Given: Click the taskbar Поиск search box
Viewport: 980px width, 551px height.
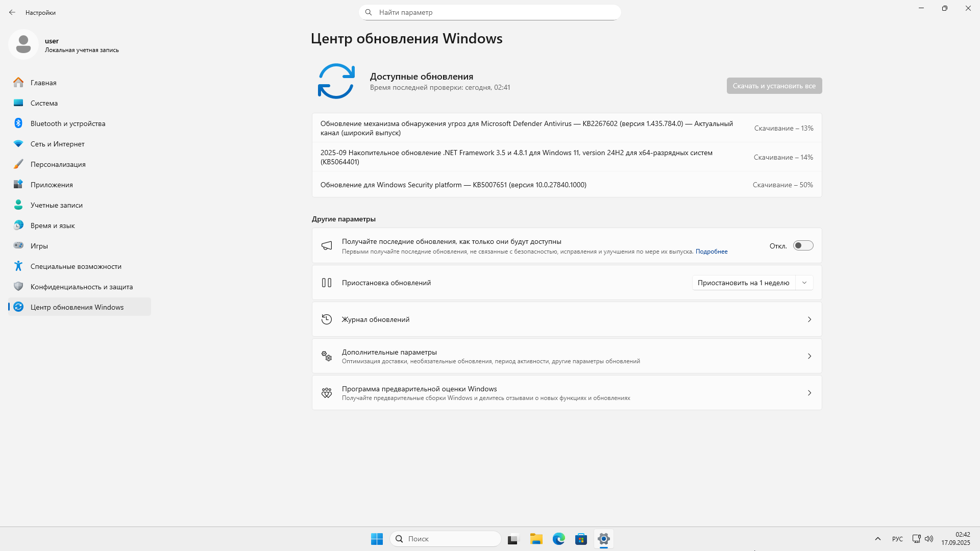Looking at the screenshot, I should pyautogui.click(x=446, y=539).
